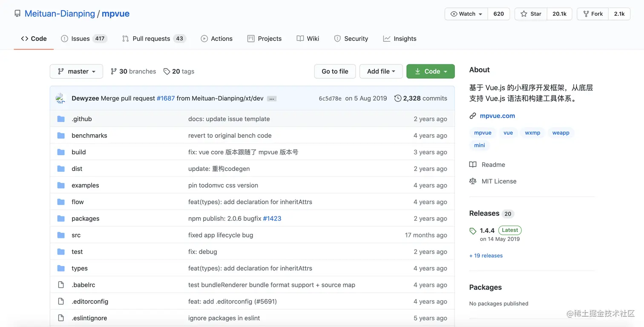
Task: Click the branch icon beside 30 branches
Action: pos(114,71)
